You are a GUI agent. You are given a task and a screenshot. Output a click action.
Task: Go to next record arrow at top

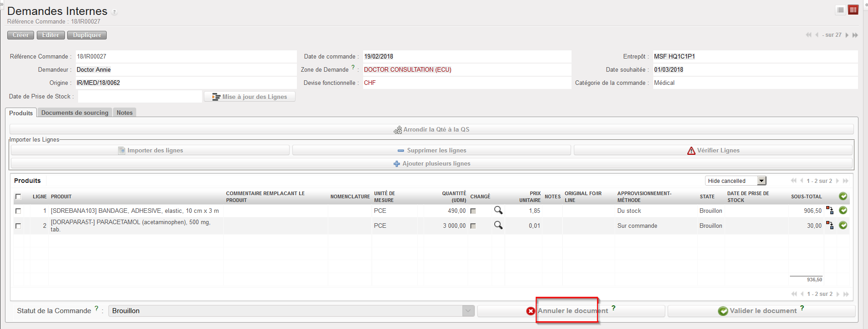pos(847,35)
